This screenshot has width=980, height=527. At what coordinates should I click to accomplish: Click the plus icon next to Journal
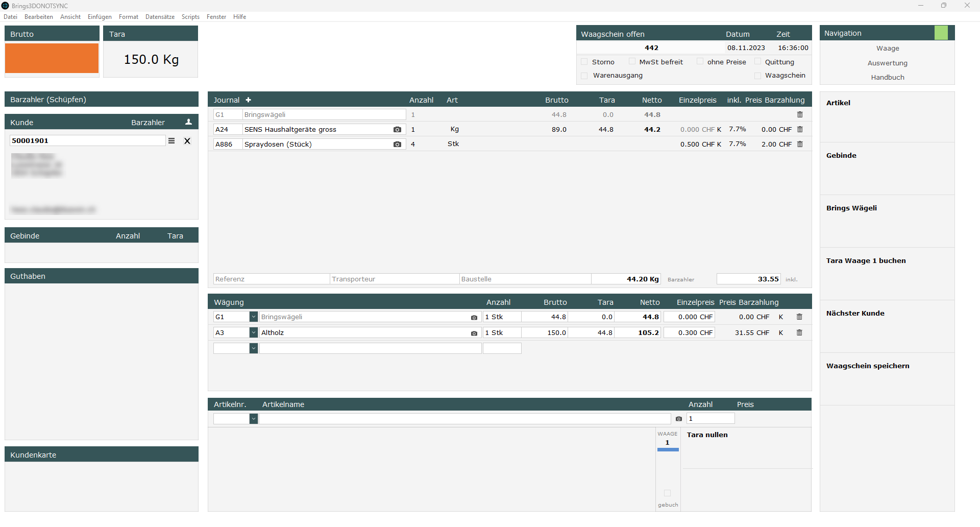tap(249, 100)
